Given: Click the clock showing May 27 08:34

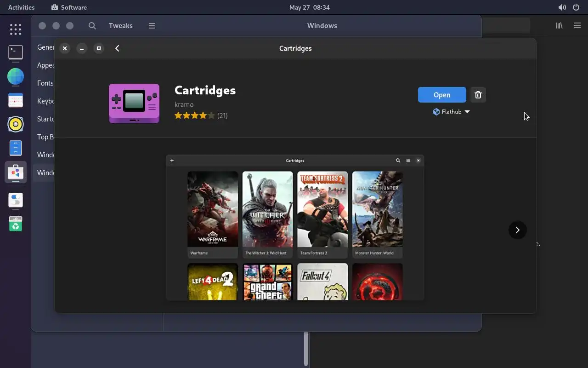Looking at the screenshot, I should (x=309, y=7).
